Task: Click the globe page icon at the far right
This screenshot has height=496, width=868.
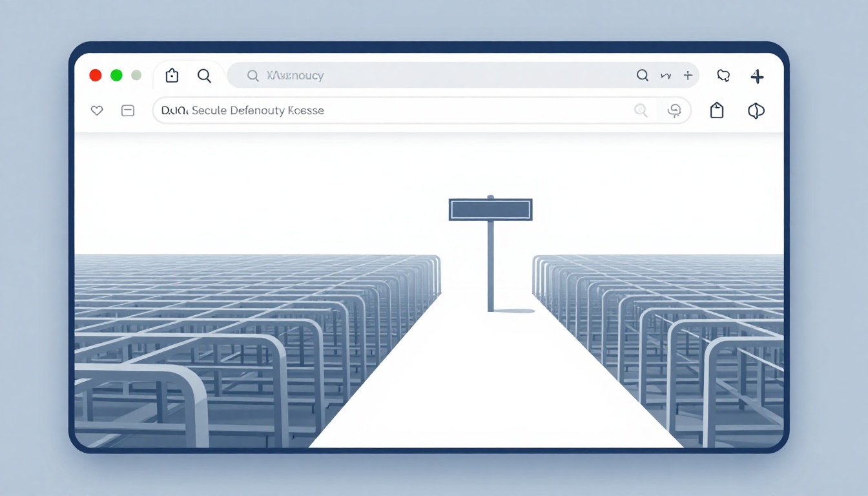Action: [x=756, y=110]
